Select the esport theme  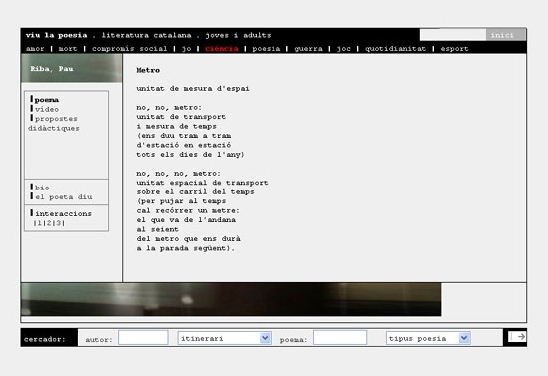point(454,49)
